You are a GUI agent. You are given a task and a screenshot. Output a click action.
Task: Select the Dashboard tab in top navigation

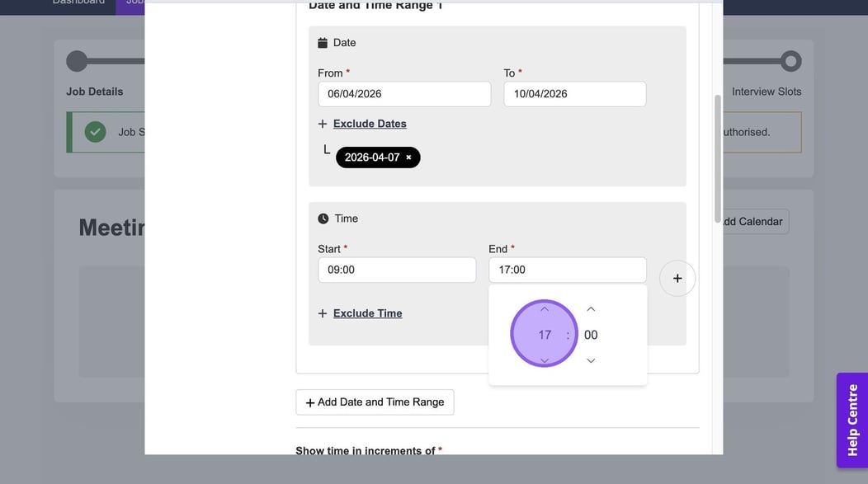[x=78, y=2]
